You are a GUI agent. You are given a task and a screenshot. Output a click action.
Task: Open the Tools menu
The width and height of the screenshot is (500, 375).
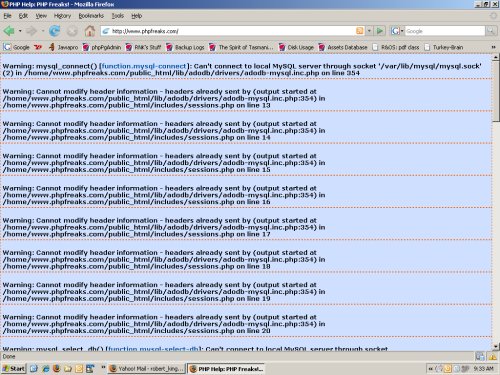[x=117, y=16]
